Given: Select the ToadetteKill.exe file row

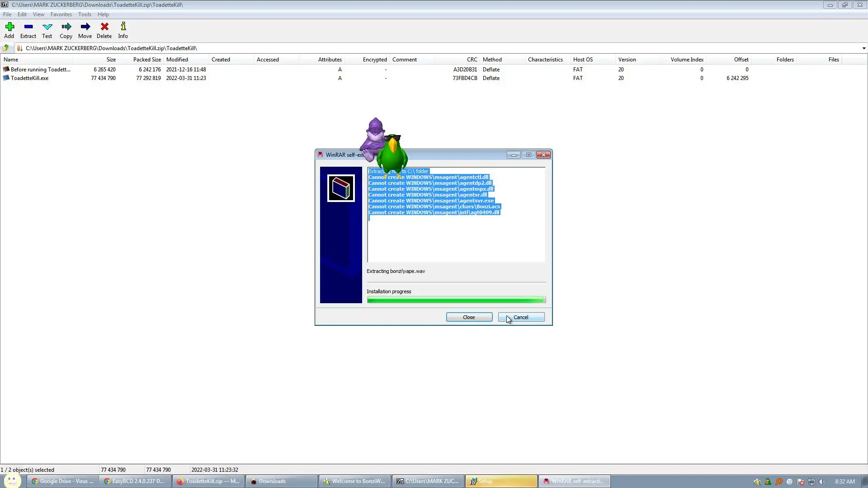Looking at the screenshot, I should coord(30,78).
